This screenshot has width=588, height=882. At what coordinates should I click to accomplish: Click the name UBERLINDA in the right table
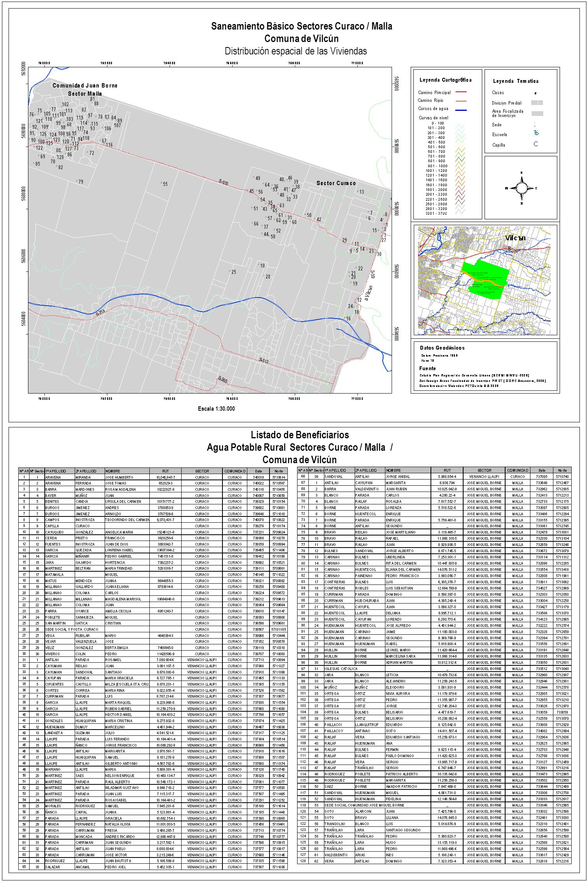395,557
